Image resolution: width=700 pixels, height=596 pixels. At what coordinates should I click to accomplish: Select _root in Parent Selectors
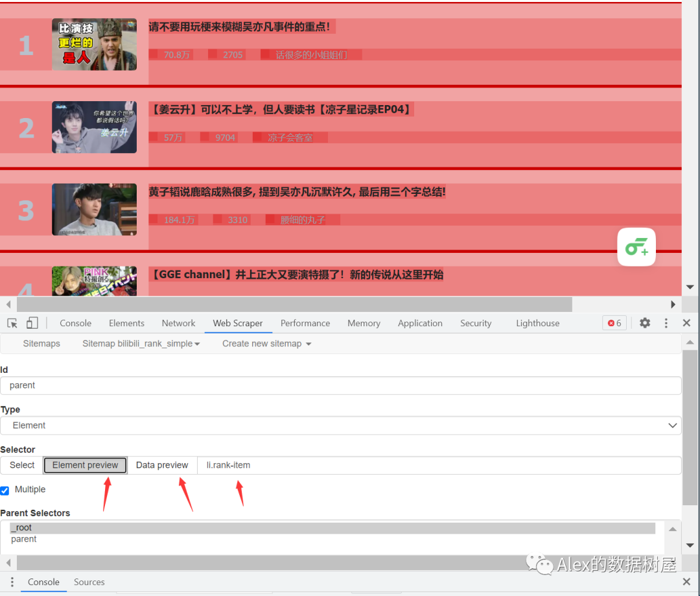pyautogui.click(x=332, y=528)
